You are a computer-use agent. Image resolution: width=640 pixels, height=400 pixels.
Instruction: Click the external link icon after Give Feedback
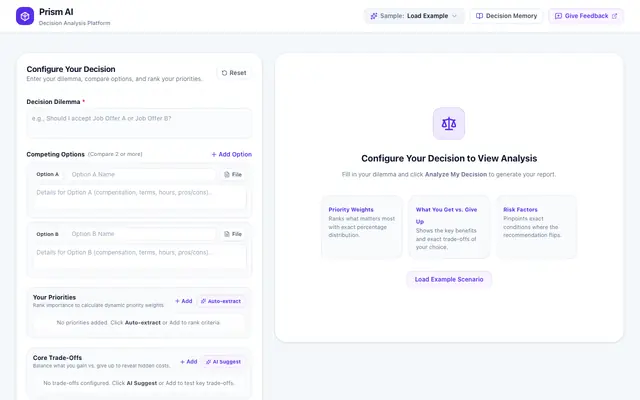614,16
